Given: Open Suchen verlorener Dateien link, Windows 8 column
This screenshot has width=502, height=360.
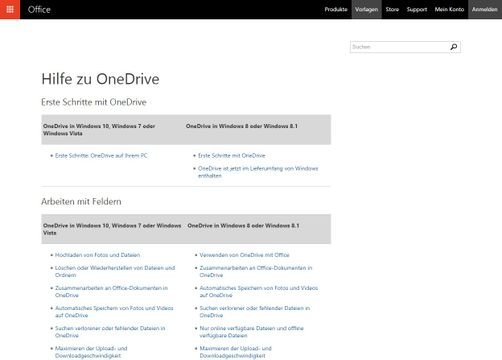Looking at the screenshot, I should (x=255, y=312).
